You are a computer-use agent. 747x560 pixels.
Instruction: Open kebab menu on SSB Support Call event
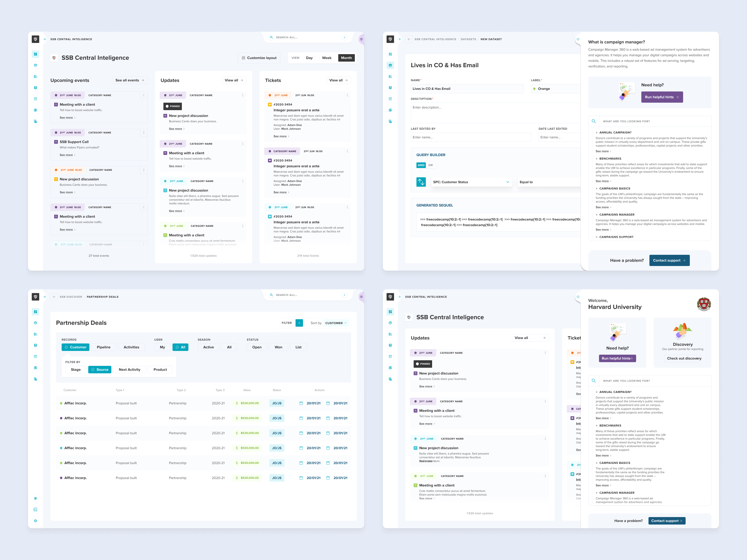[x=144, y=133]
